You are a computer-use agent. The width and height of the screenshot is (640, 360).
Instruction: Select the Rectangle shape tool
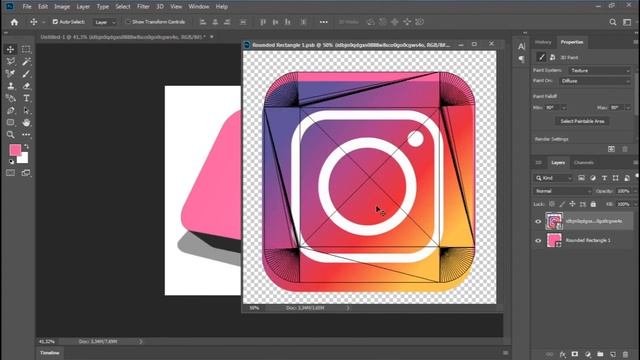11,122
